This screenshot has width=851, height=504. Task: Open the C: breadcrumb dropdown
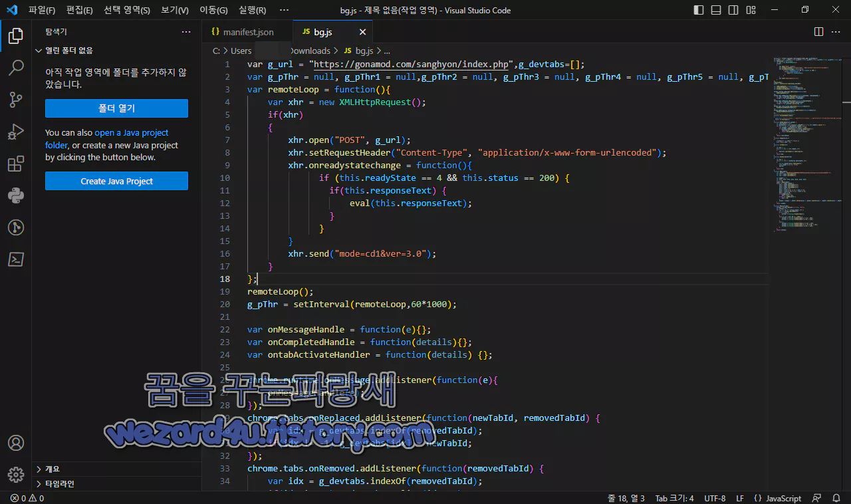(216, 51)
